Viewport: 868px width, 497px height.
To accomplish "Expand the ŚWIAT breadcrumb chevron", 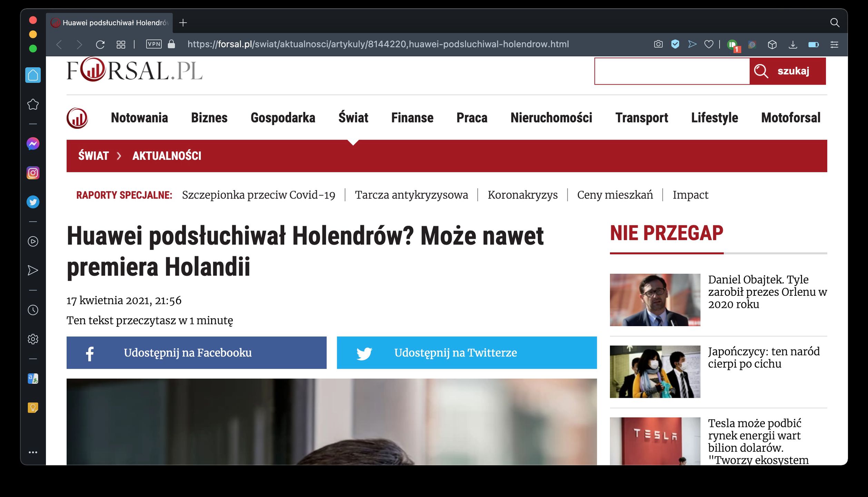I will [120, 156].
